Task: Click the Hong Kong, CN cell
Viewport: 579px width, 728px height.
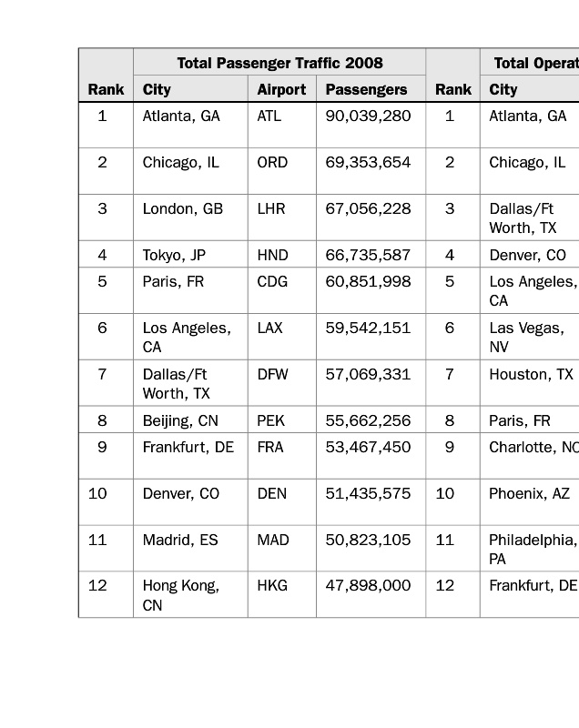Action: [180, 595]
